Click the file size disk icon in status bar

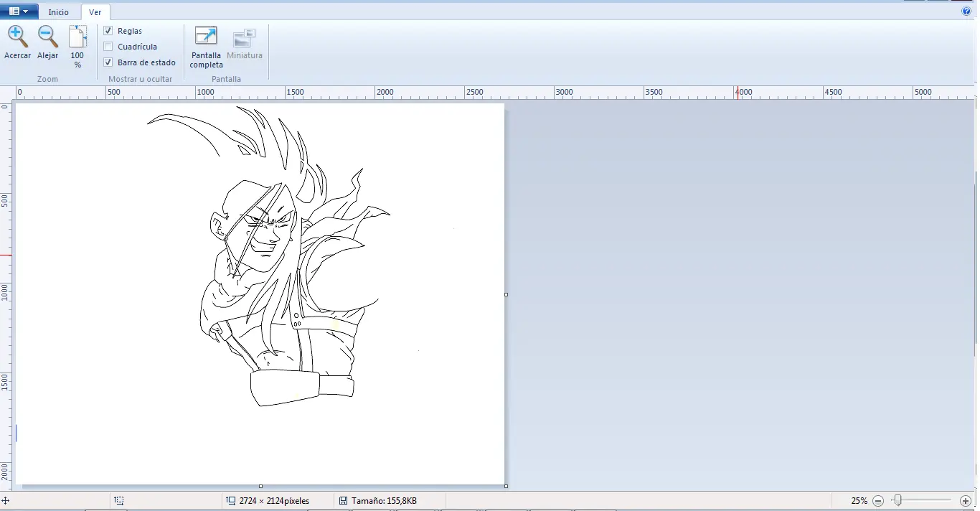(344, 501)
